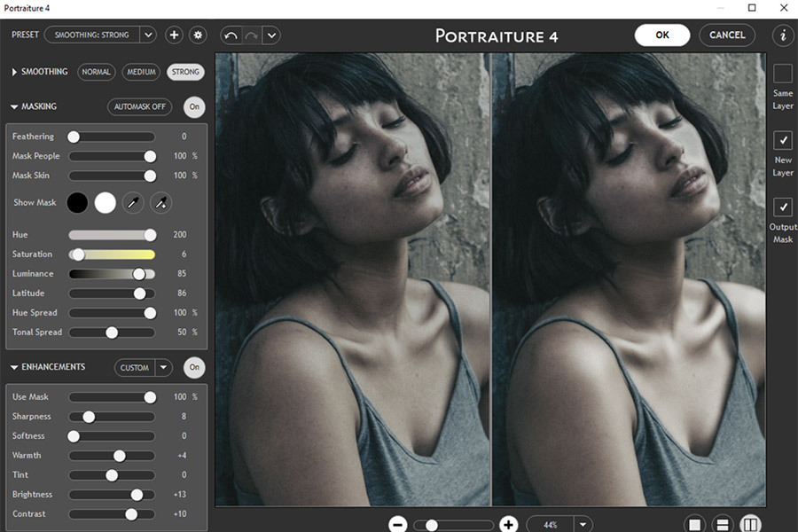Viewport: 798px width, 532px height.
Task: Collapse the Enhancements section triangle
Action: pyautogui.click(x=14, y=367)
